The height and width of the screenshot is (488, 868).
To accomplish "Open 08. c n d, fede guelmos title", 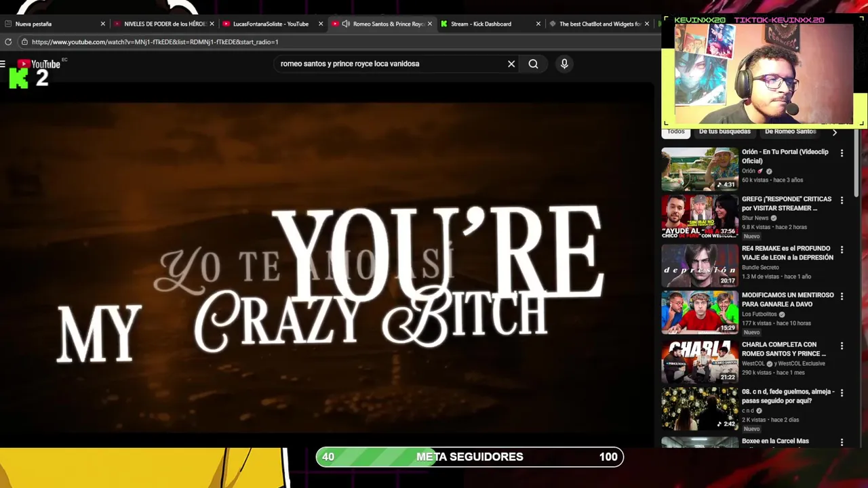I will tap(788, 396).
